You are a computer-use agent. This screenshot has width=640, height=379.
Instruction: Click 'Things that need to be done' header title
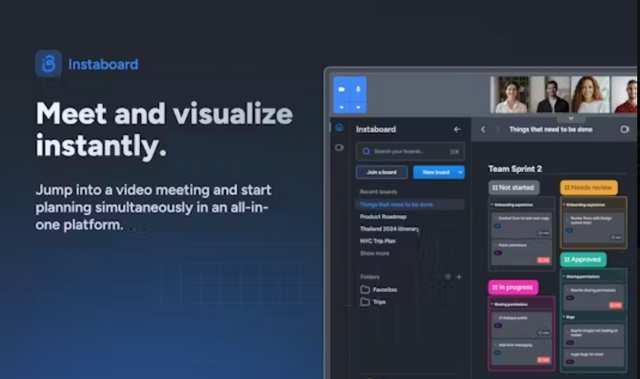551,129
